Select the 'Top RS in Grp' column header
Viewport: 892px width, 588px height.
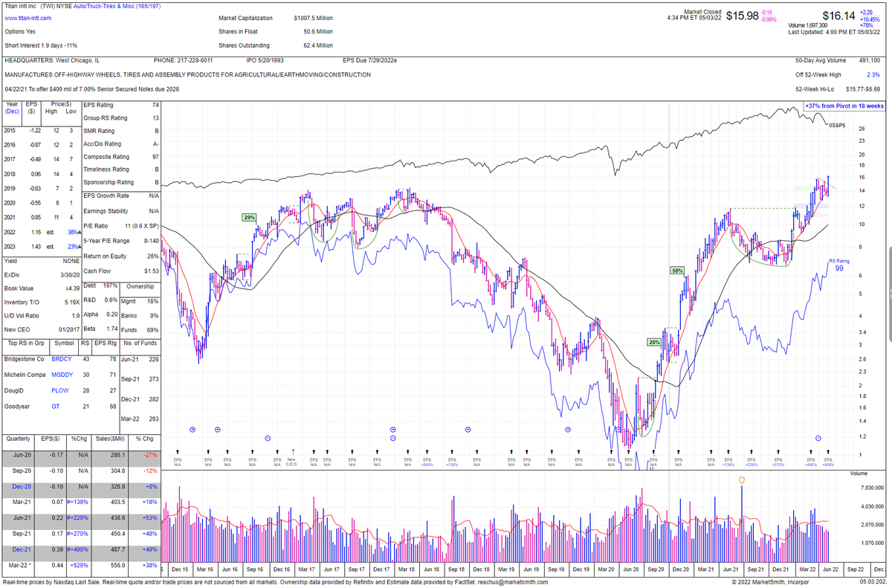(25, 343)
